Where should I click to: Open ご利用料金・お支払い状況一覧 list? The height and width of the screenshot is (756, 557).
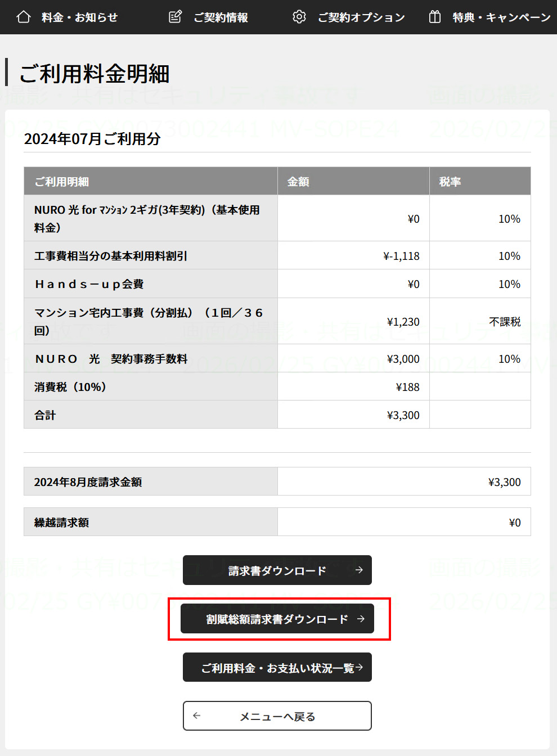[x=277, y=668]
